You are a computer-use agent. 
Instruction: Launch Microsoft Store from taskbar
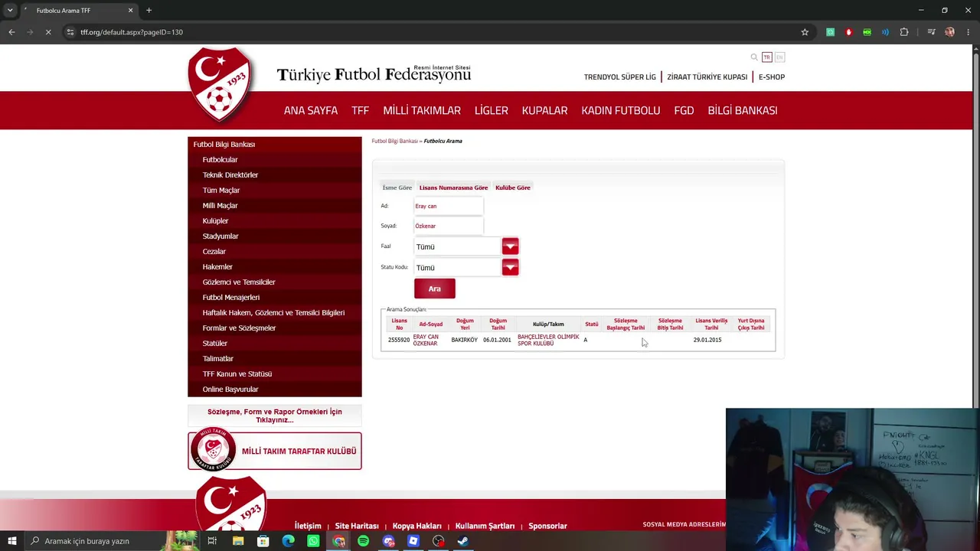tap(263, 541)
